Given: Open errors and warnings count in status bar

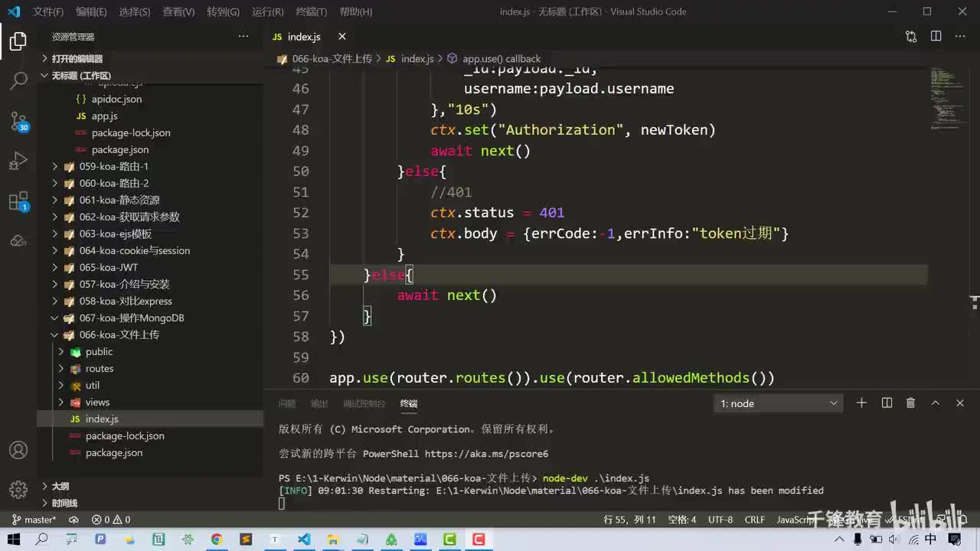Looking at the screenshot, I should [x=111, y=520].
